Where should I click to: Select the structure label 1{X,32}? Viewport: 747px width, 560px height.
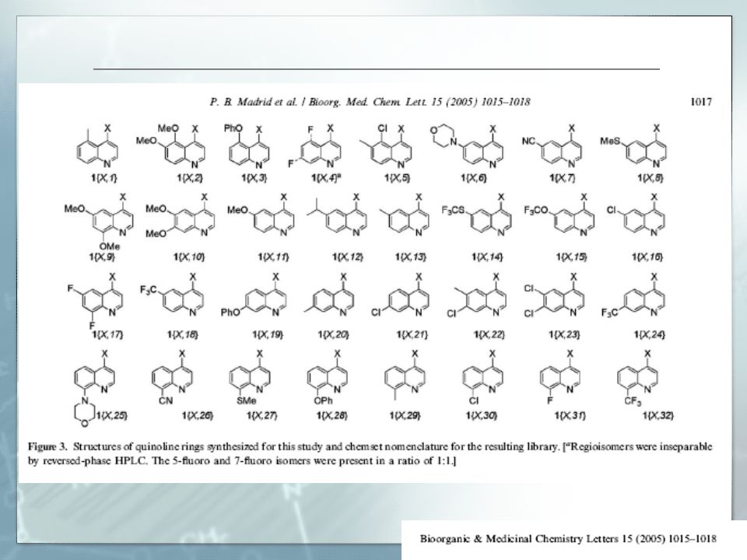point(658,416)
